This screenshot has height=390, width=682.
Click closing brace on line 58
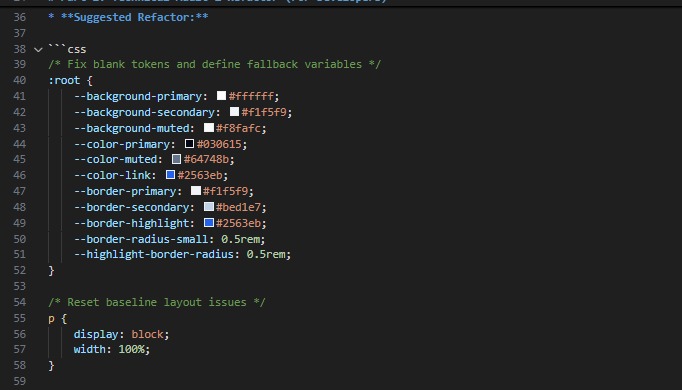[51, 366]
